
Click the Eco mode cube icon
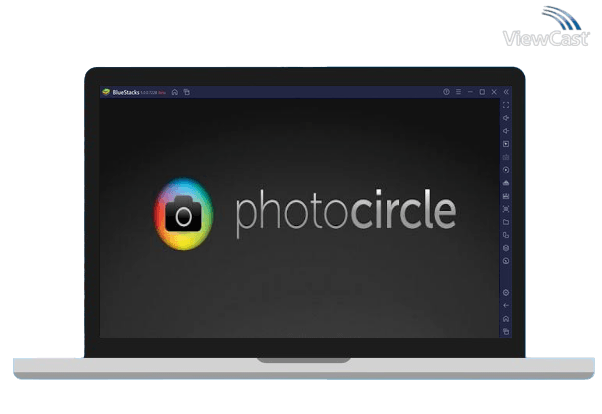[x=506, y=248]
